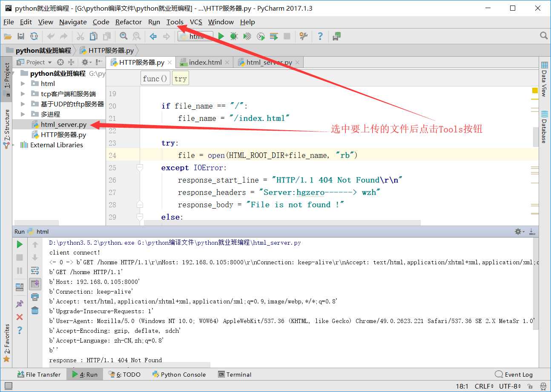The image size is (551, 392).
Task: Click the rightmost main toolbar icon, after Help
Action: pos(337,37)
